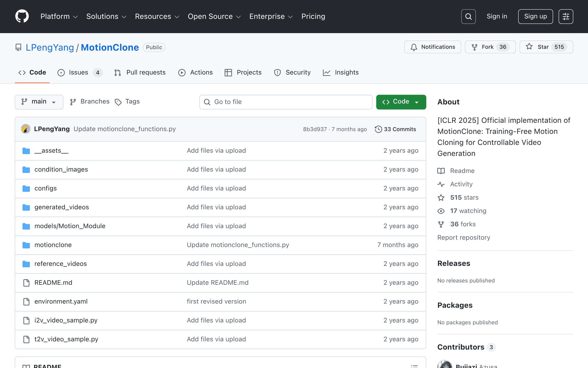This screenshot has width=588, height=368.
Task: Focus the Go to file search field
Action: 286,102
